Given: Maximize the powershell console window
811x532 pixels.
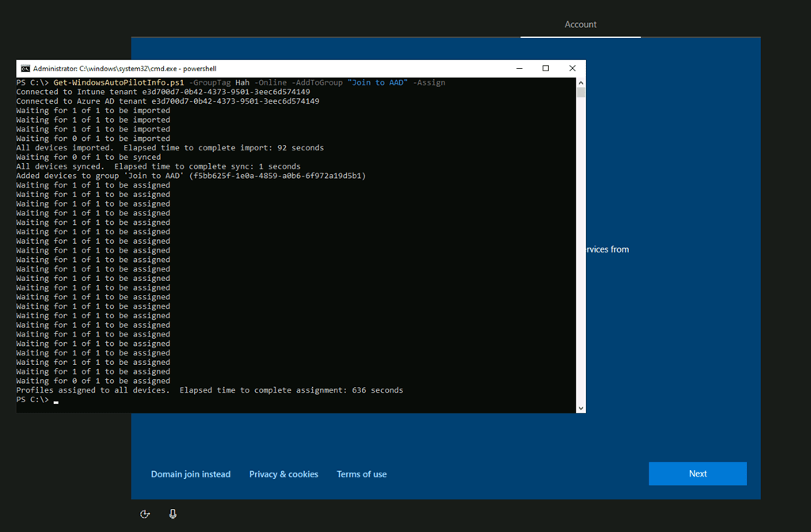Looking at the screenshot, I should point(545,68).
